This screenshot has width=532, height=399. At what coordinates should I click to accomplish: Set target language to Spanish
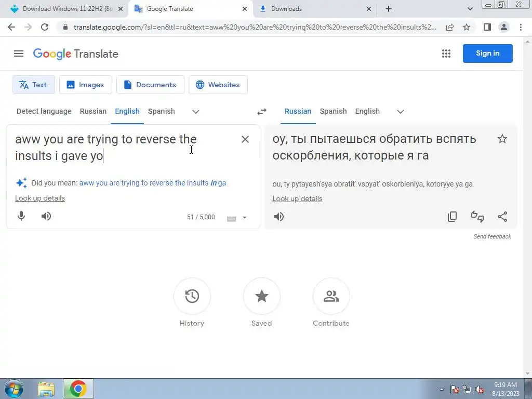pos(333,111)
